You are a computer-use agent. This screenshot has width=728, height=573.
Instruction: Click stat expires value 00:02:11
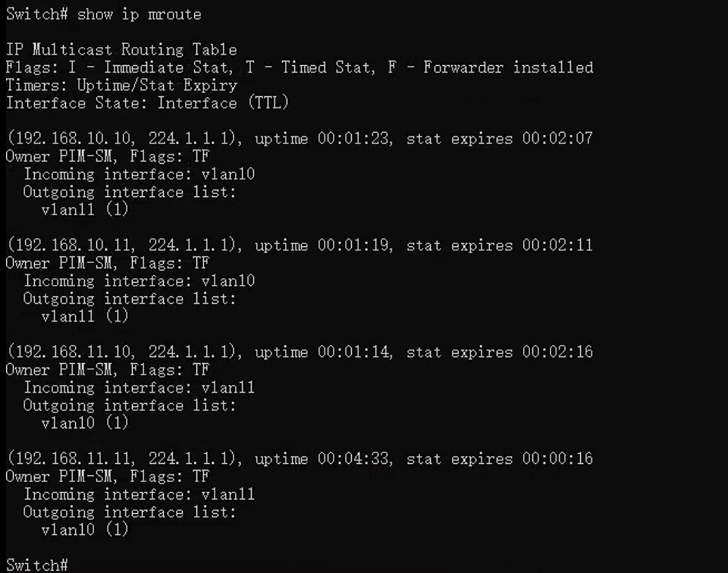(557, 245)
